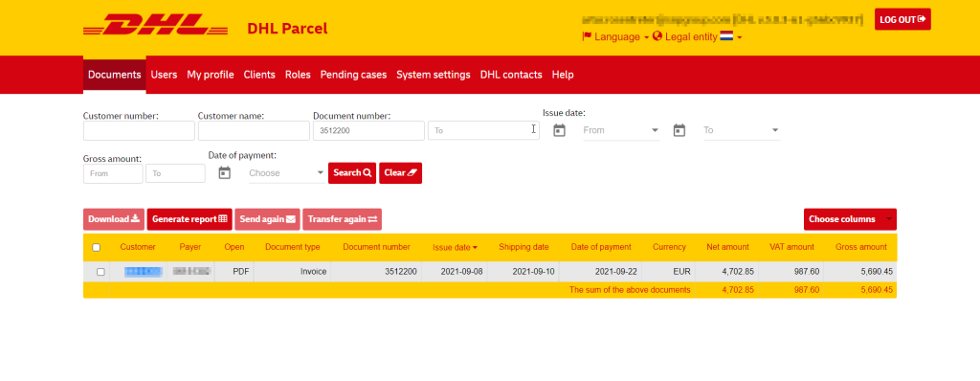Viewport: 980px width, 381px height.
Task: Go to the Users menu item
Action: pyautogui.click(x=164, y=75)
